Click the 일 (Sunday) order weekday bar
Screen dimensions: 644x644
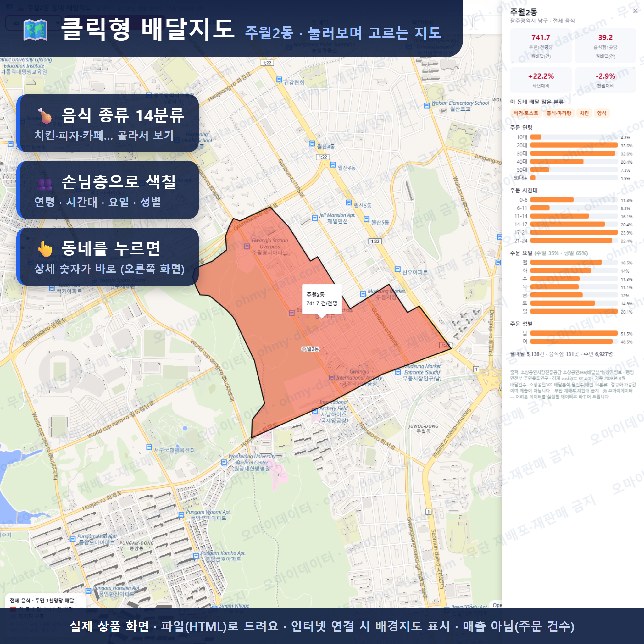pos(574,311)
